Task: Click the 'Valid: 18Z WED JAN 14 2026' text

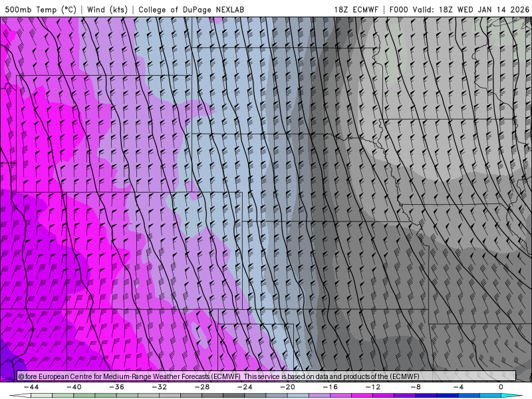Action: pos(471,9)
